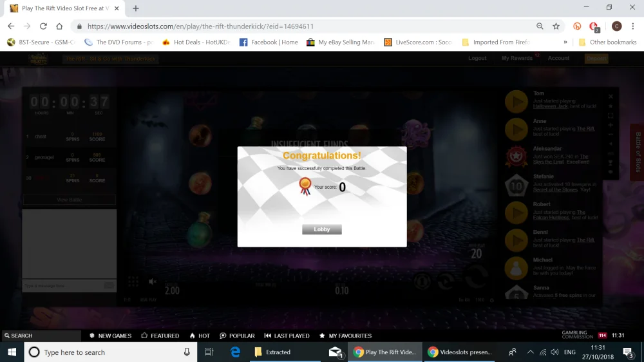
Task: Open HOT games in the bottom bar
Action: click(200, 336)
